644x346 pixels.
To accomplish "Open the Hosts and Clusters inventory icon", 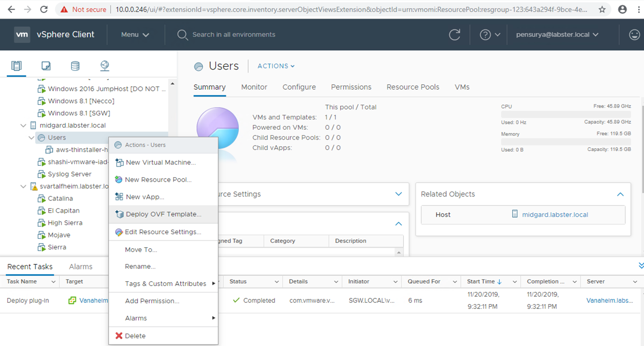I will [x=16, y=66].
